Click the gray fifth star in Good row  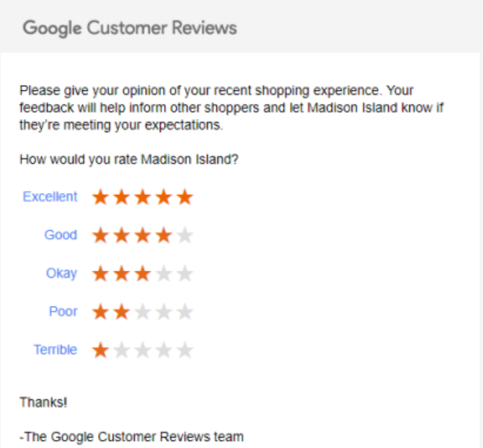185,236
